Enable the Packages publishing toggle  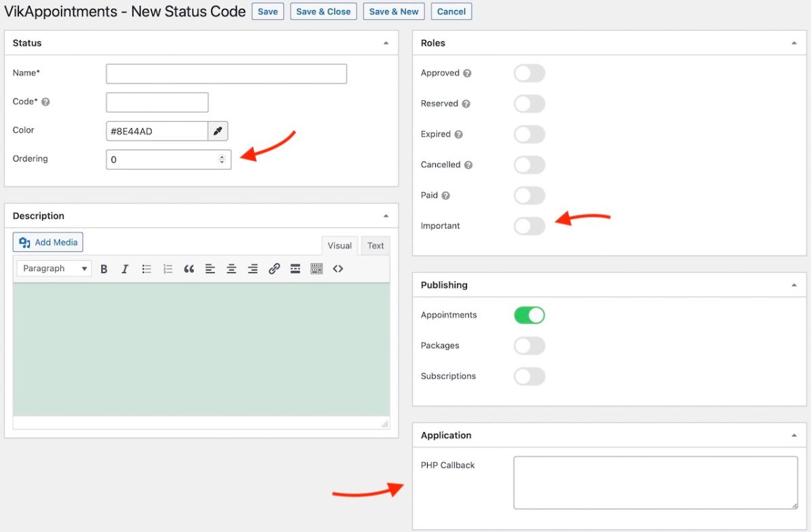(529, 345)
